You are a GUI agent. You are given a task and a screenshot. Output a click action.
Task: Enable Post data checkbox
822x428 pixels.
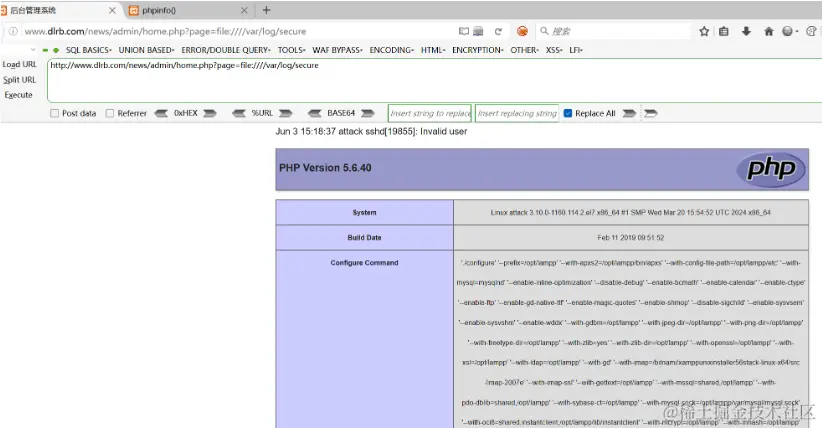tap(55, 113)
